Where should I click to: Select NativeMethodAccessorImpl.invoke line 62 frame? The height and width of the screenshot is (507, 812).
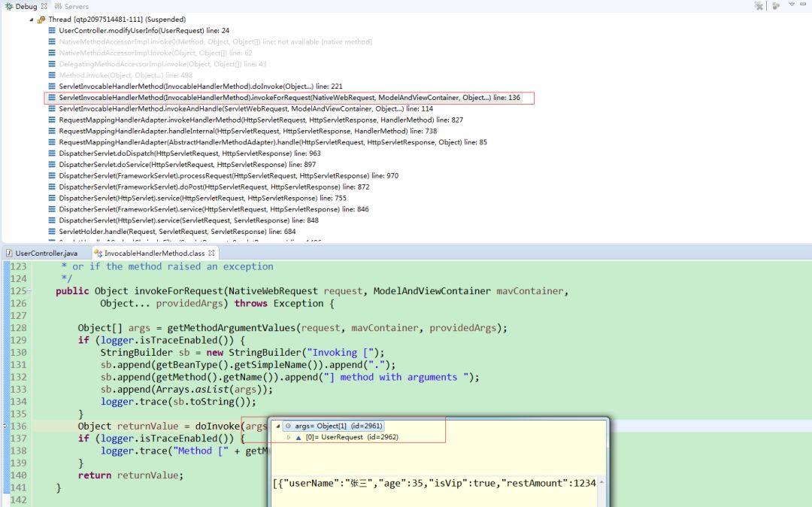pyautogui.click(x=156, y=53)
